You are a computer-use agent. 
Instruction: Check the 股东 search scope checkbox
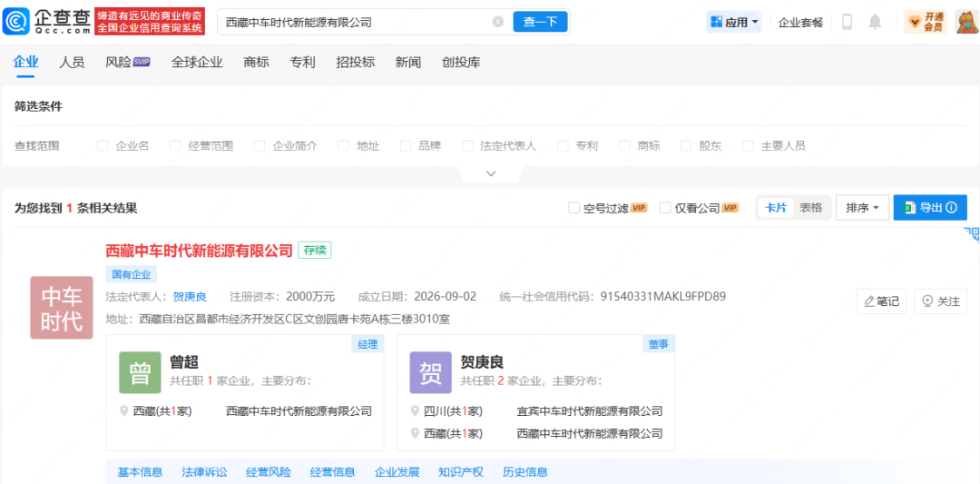(686, 145)
